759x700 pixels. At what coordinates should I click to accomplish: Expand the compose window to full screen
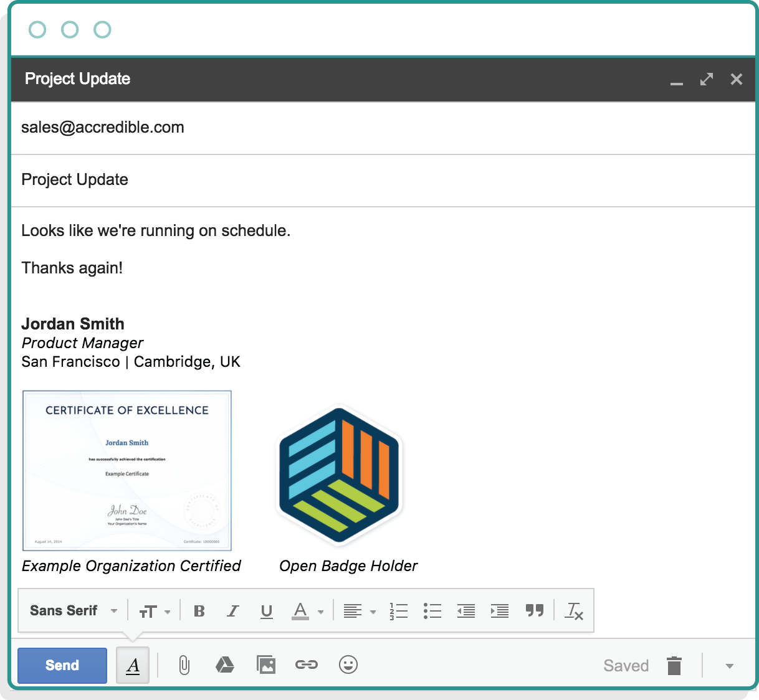706,79
